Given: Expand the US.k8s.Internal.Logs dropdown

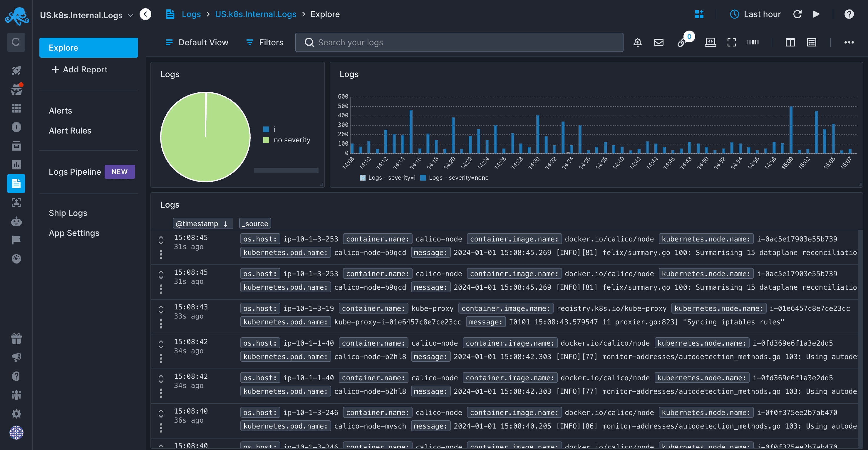Looking at the screenshot, I should pyautogui.click(x=130, y=14).
